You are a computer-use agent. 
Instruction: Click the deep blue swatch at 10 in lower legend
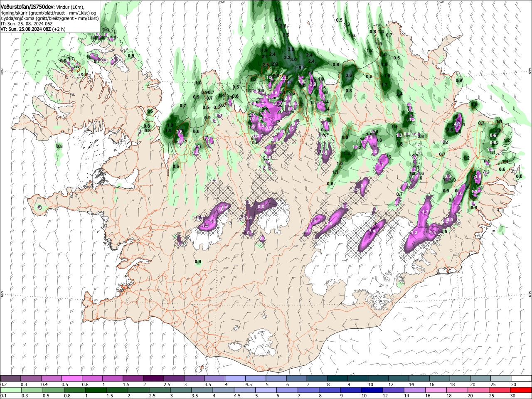(372, 390)
